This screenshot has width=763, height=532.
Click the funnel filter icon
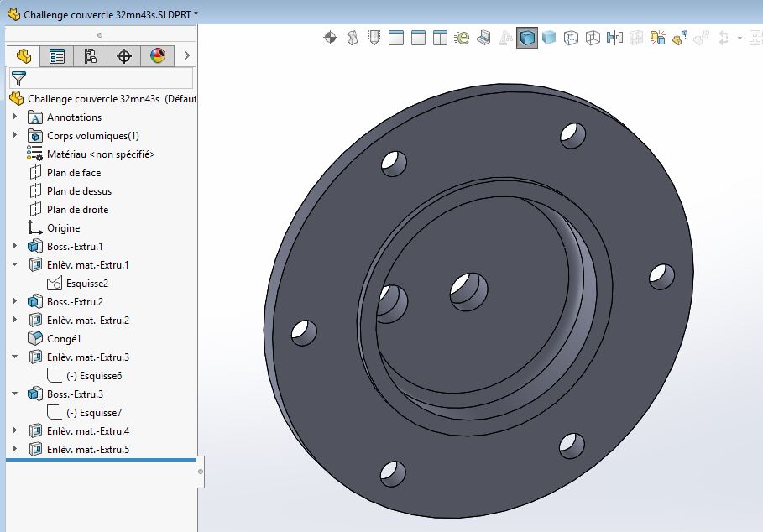18,79
